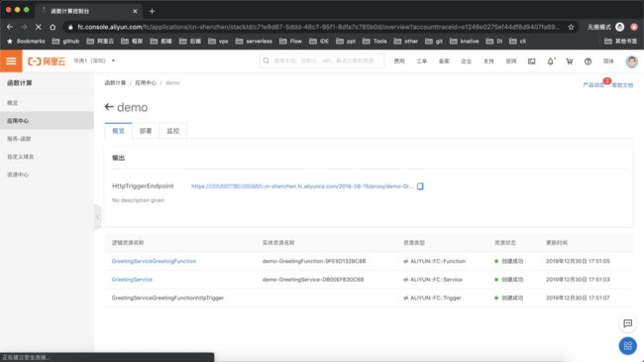The image size is (644, 362).
Task: Open the help question mark icon
Action: point(588,61)
